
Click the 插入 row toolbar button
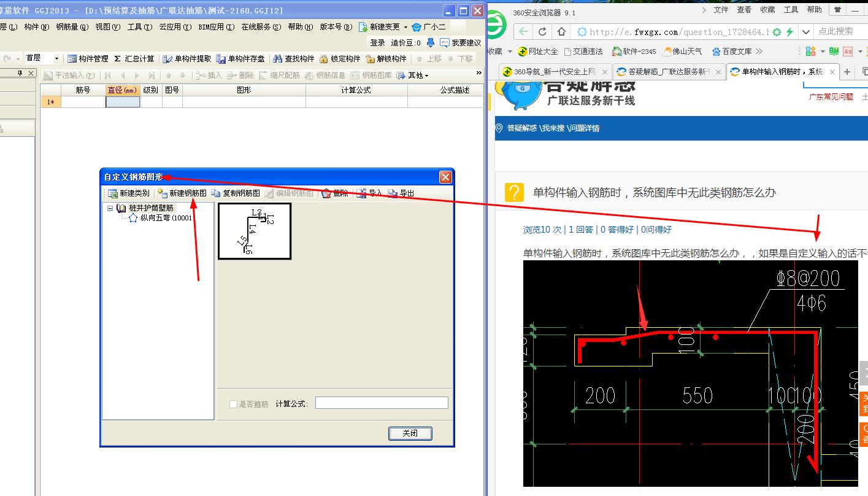point(209,75)
